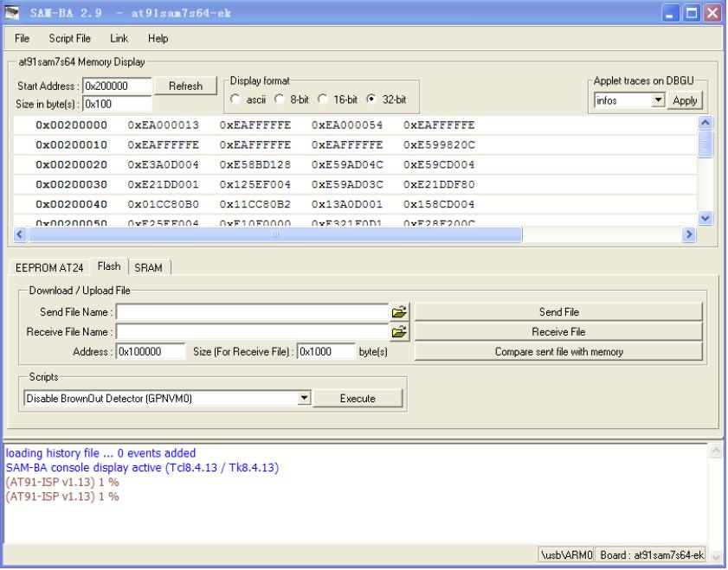Screen dimensions: 728x570
Task: Click the Receive File Name text field
Action: click(252, 332)
